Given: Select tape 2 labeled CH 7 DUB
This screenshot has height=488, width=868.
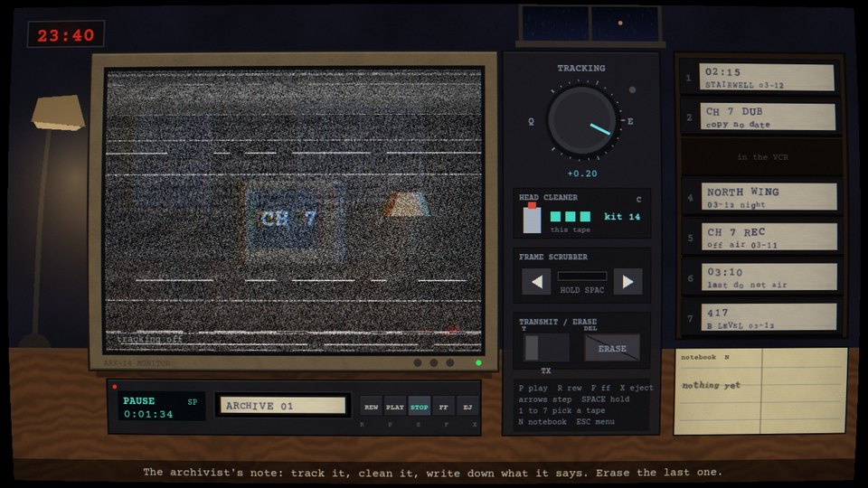Looking at the screenshot, I should pos(768,117).
